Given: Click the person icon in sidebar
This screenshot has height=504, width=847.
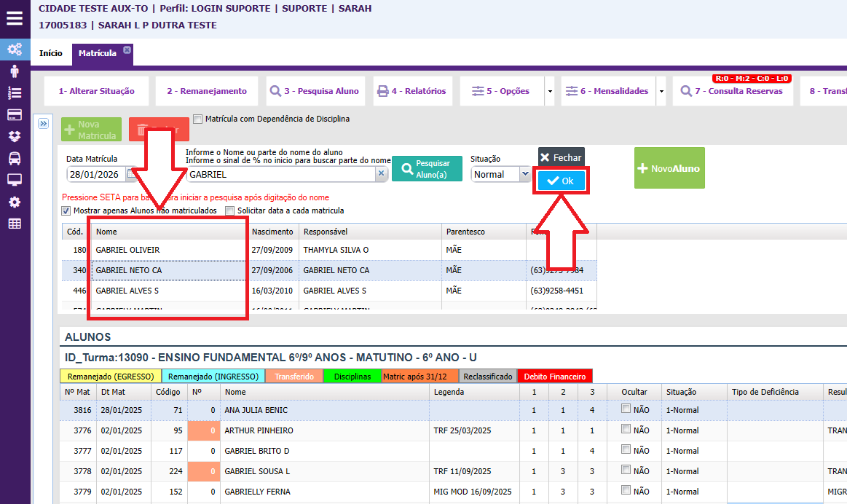Looking at the screenshot, I should (x=15, y=71).
